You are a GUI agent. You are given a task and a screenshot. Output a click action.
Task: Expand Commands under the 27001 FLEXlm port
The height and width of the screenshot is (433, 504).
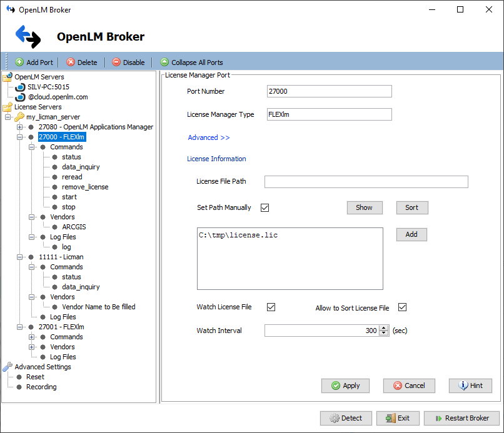point(32,337)
